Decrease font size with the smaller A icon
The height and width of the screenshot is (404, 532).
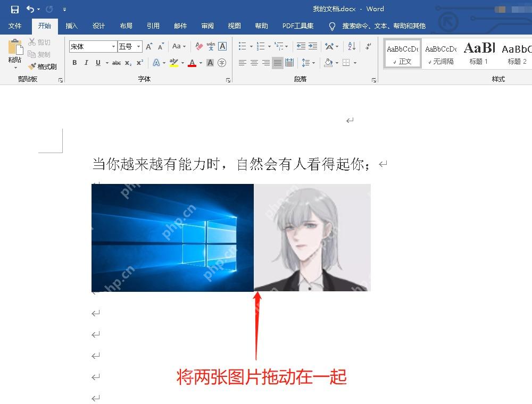click(161, 46)
